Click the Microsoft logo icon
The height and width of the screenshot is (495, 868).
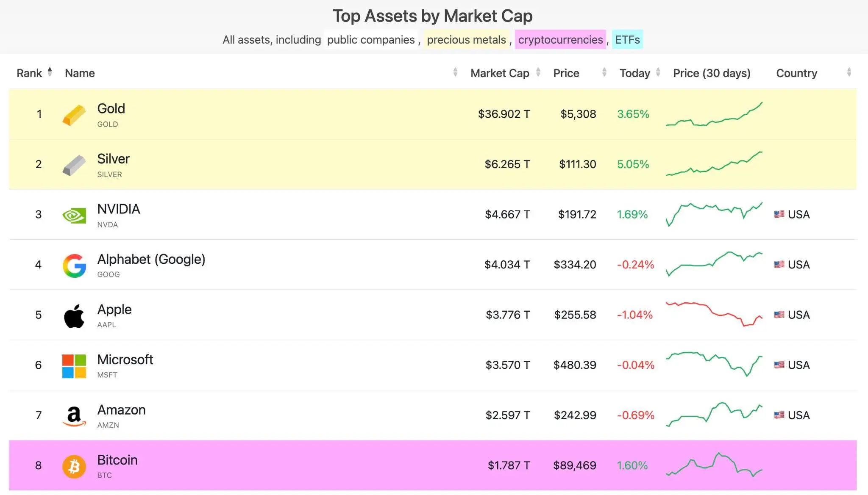pyautogui.click(x=74, y=366)
